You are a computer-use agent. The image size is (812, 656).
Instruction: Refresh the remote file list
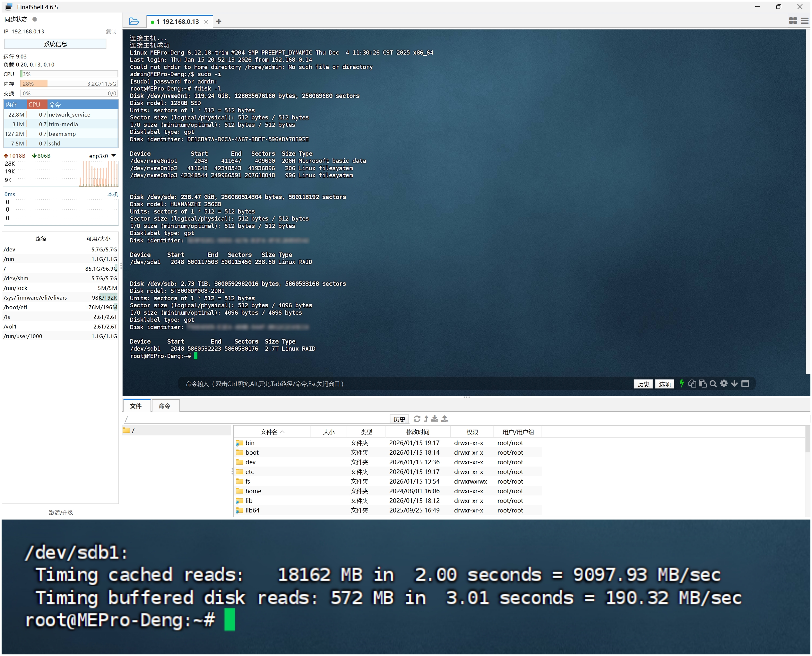417,419
